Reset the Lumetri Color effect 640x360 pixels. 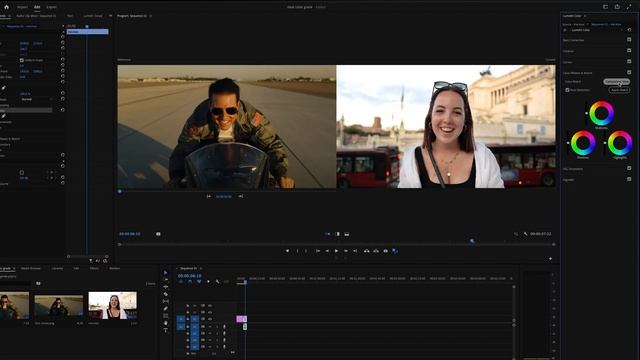pyautogui.click(x=629, y=30)
